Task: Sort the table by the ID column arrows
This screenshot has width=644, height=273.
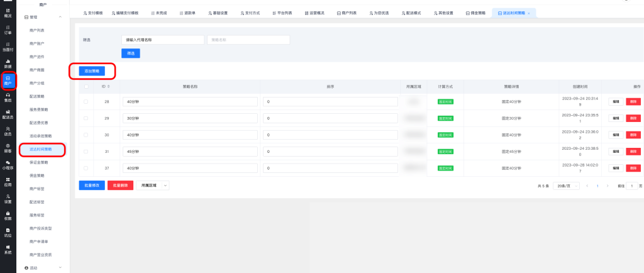Action: (x=109, y=86)
